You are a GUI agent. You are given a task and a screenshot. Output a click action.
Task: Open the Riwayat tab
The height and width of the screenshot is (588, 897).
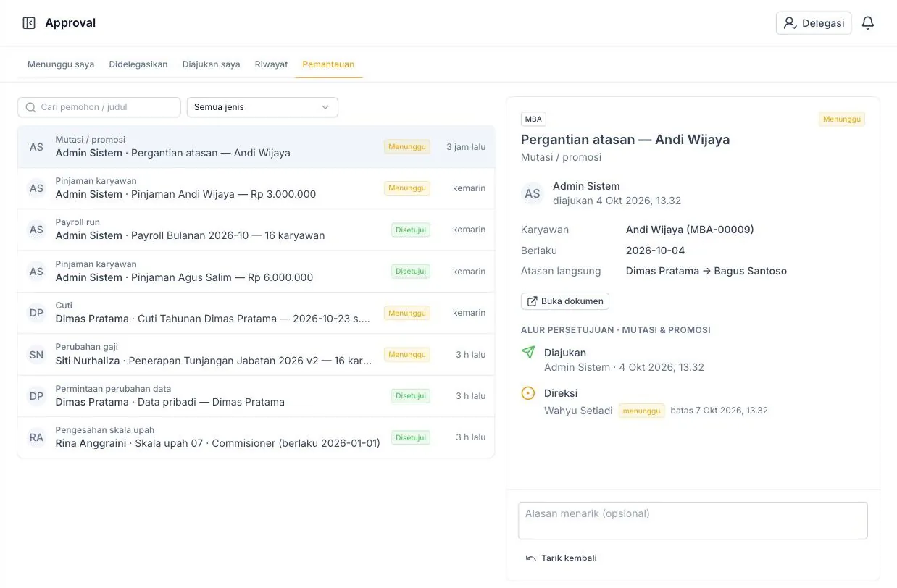(271, 64)
